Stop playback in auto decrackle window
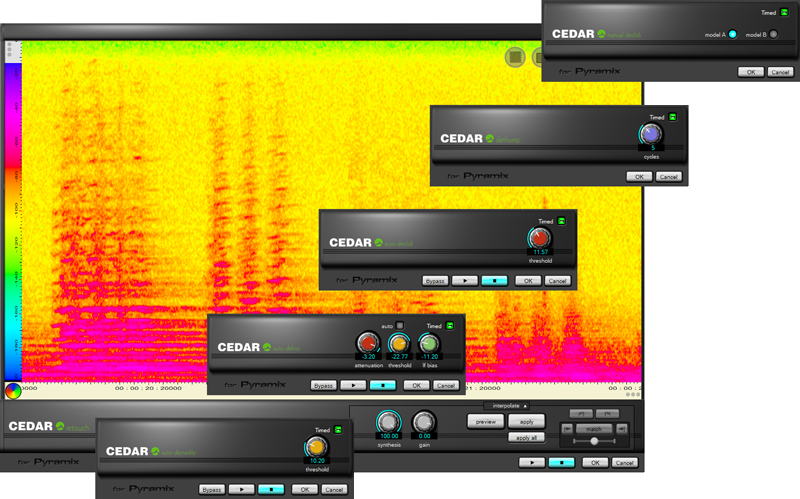Screen dimensions: 800x499 click(x=271, y=489)
